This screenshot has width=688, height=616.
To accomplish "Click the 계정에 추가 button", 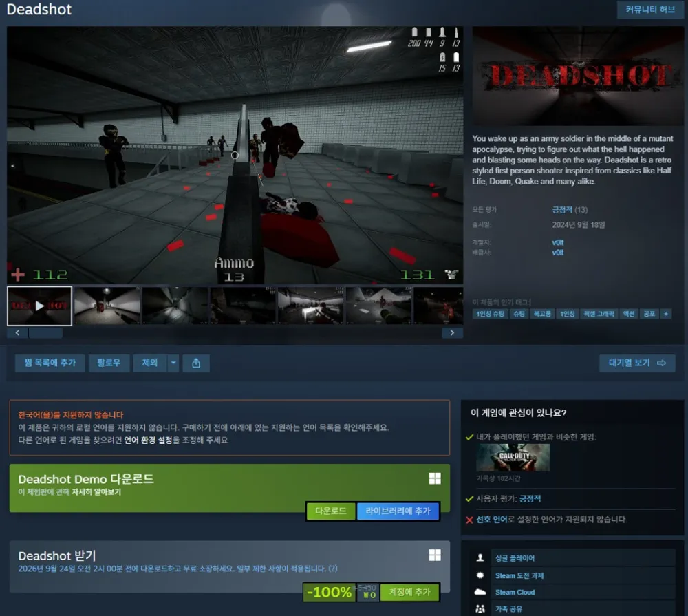I will [x=409, y=593].
